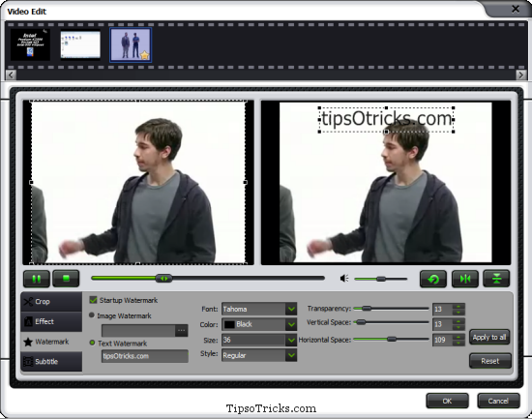Click the watermark text input field
This screenshot has height=419, width=532.
[x=144, y=356]
